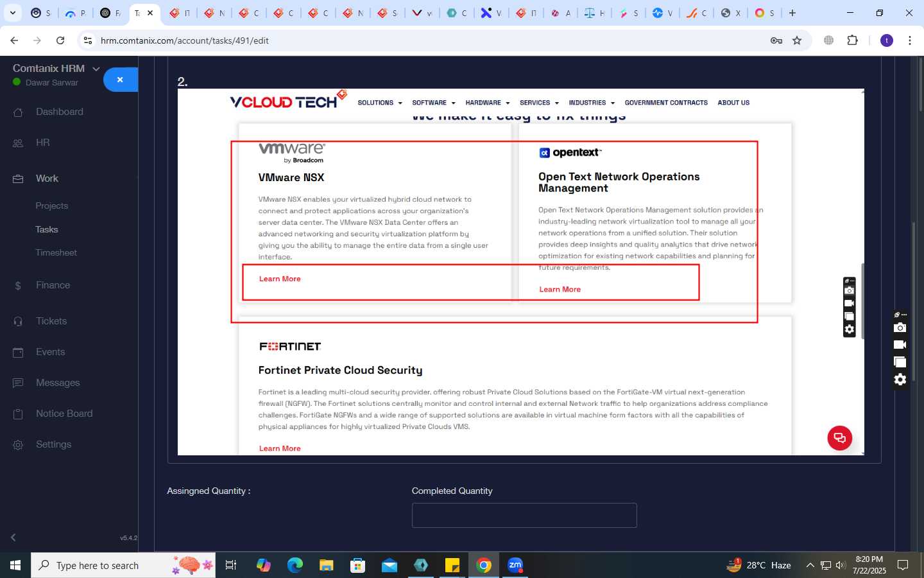The width and height of the screenshot is (924, 578).
Task: Open Zoom from the taskbar
Action: 515,565
